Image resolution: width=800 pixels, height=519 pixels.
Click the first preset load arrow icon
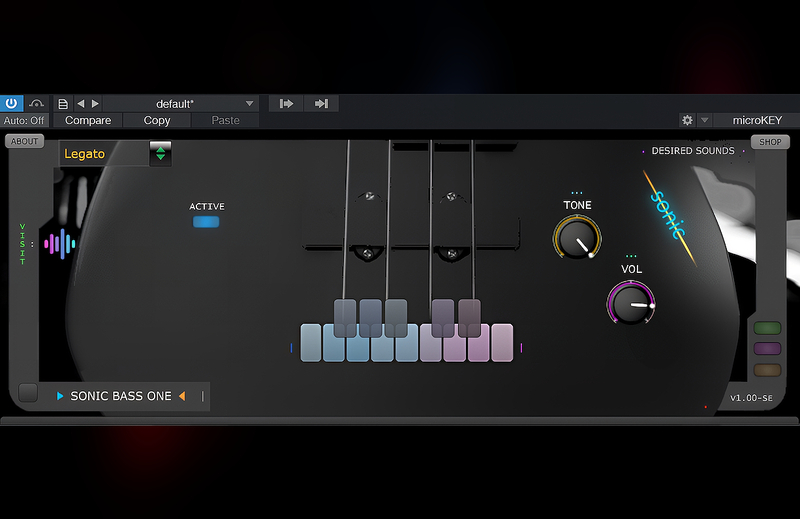286,103
